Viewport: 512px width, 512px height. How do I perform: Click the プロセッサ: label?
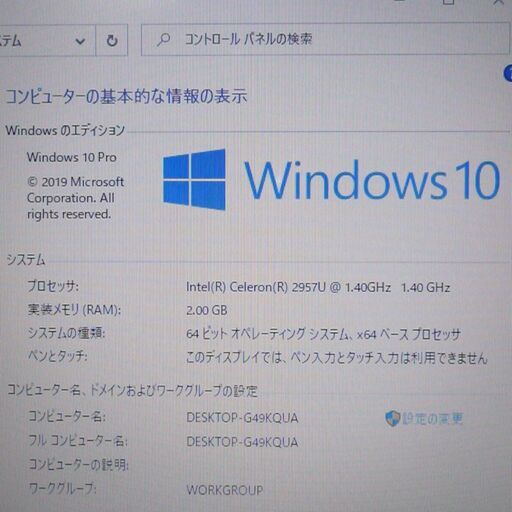pyautogui.click(x=53, y=286)
